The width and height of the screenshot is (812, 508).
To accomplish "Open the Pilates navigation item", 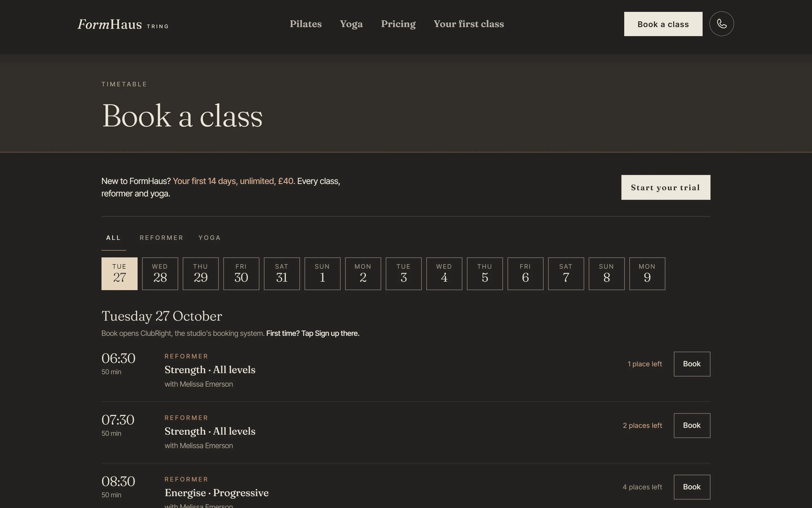I will 306,24.
